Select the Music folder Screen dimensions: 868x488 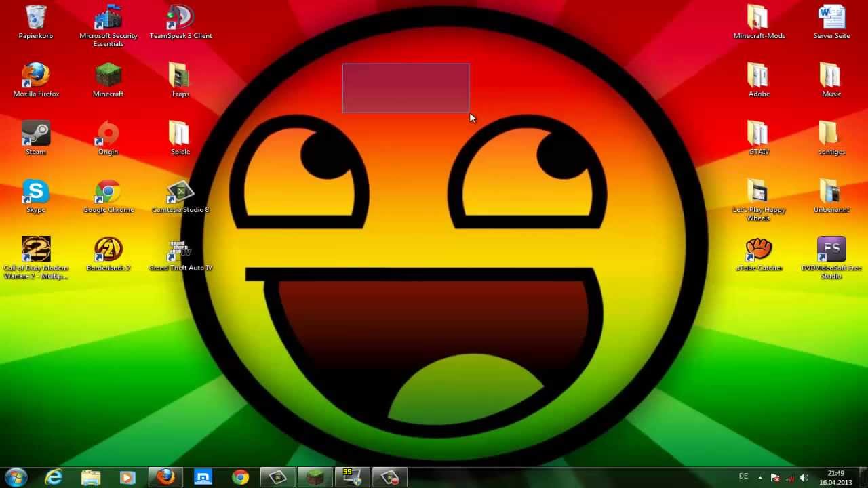click(831, 81)
